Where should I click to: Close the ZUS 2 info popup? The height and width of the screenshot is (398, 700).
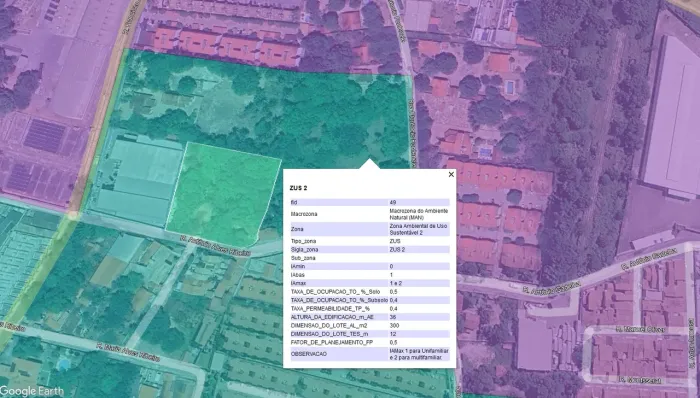[451, 174]
